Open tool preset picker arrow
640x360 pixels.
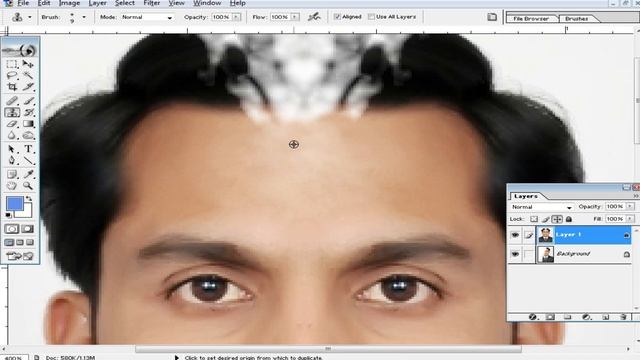tap(29, 17)
